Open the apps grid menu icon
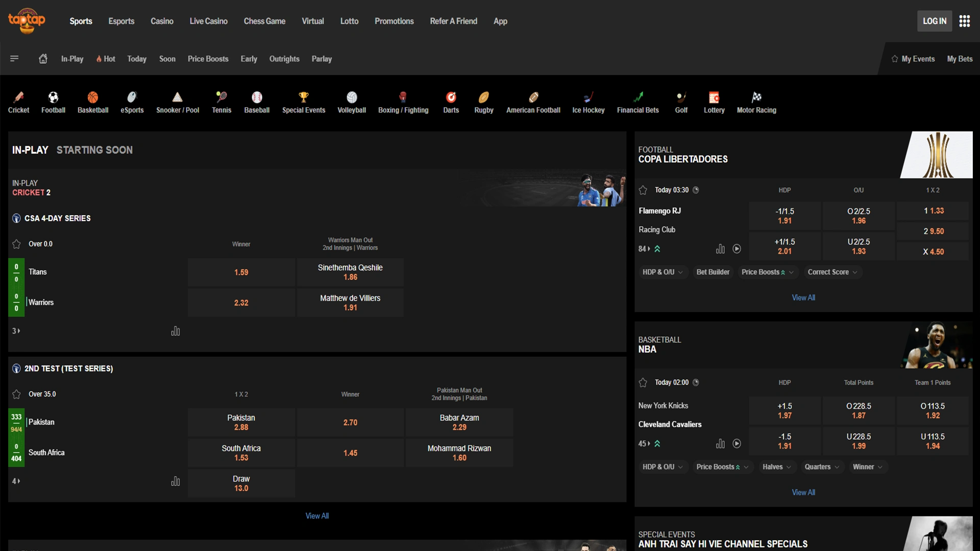980x551 pixels. (x=964, y=21)
